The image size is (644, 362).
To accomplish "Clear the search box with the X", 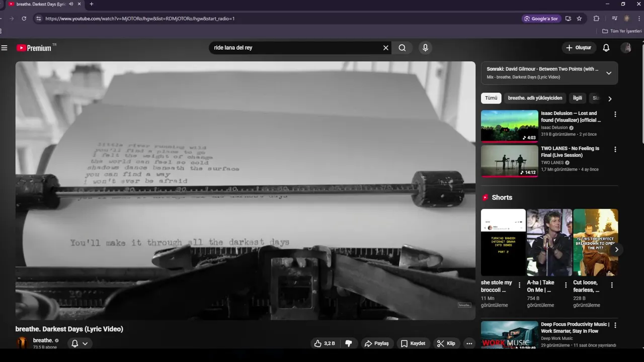I will (x=386, y=48).
